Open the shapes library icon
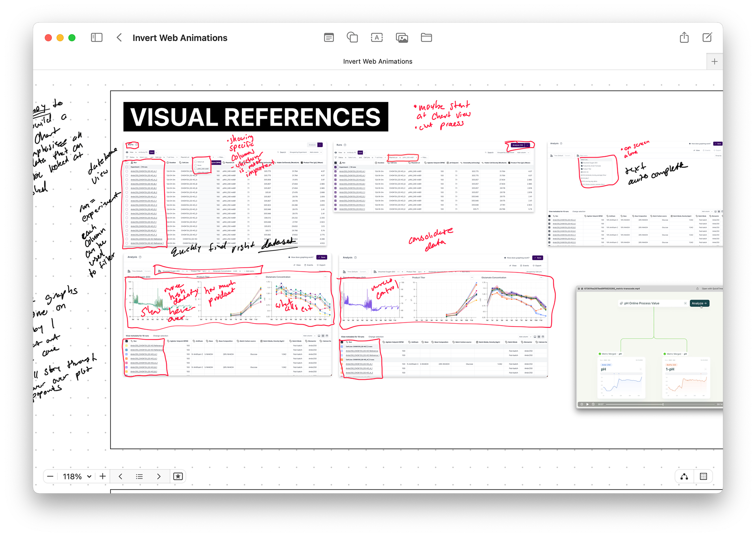The image size is (756, 537). (352, 37)
